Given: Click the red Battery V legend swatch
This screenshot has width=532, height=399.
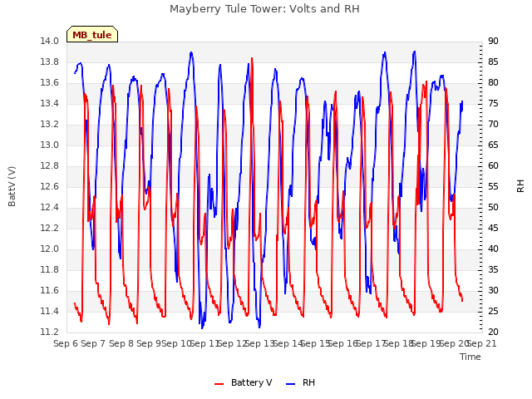Looking at the screenshot, I should (219, 384).
